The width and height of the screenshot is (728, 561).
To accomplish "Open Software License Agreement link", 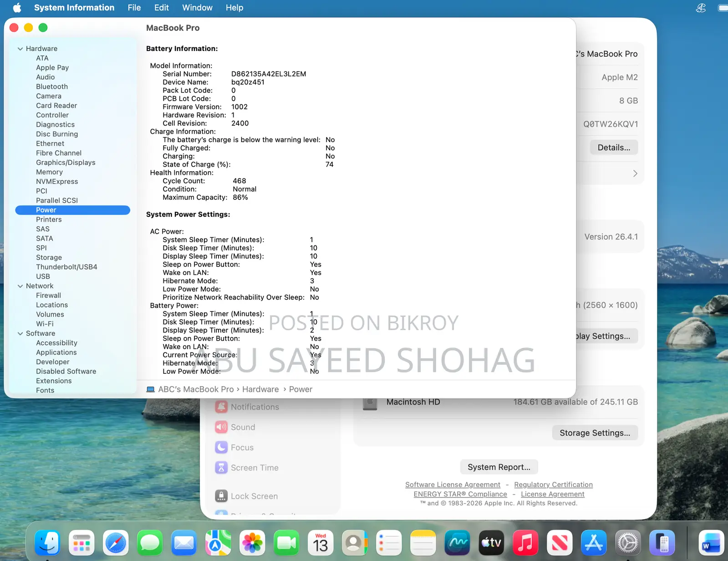I will click(x=453, y=484).
